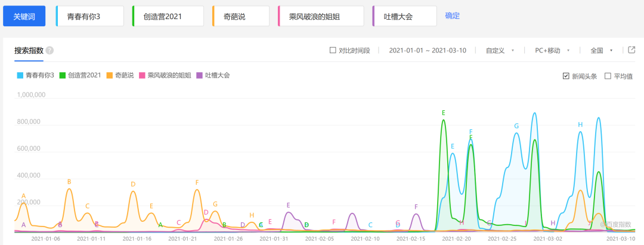Click the orange D news marker
644x245 pixels.
click(x=132, y=184)
